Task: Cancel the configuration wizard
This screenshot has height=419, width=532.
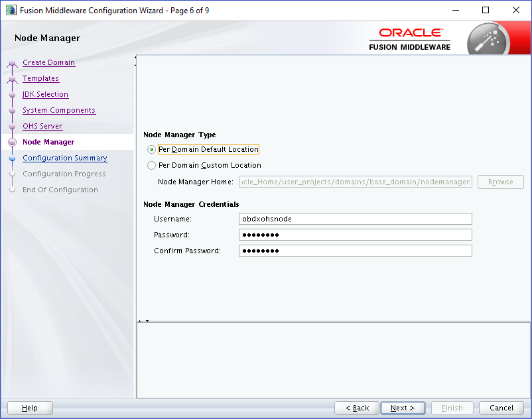Action: [501, 408]
